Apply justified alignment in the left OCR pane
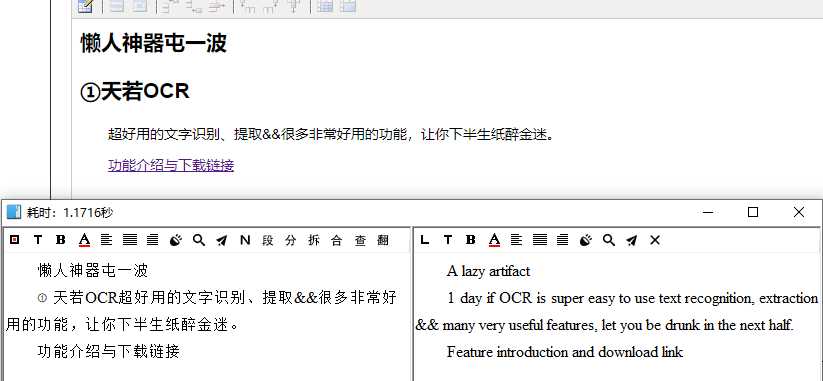The image size is (823, 381). tap(130, 240)
